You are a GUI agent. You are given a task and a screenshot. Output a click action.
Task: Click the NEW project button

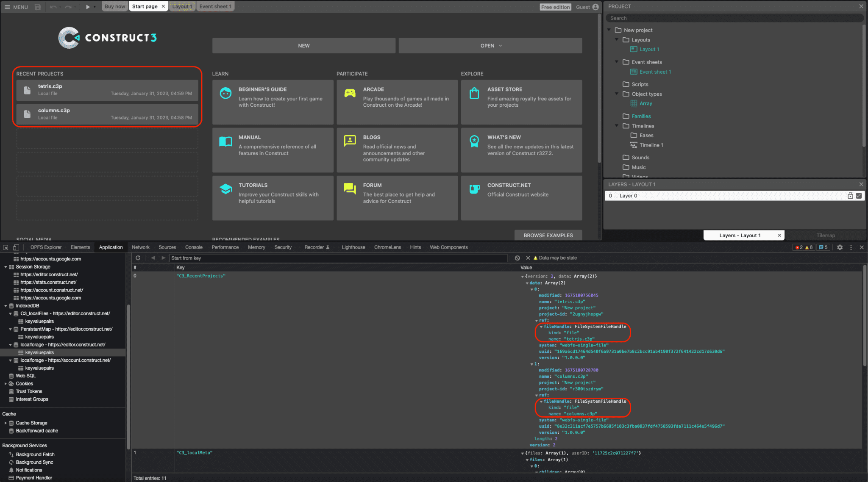(303, 45)
